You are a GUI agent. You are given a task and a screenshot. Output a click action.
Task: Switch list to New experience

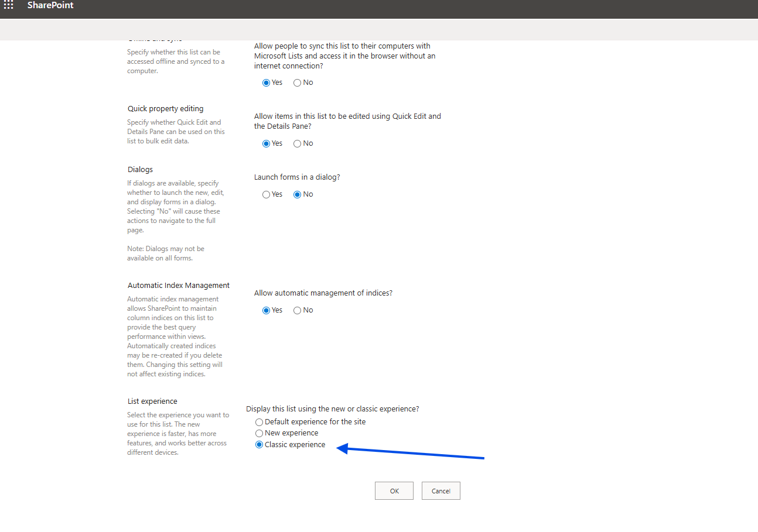point(260,434)
